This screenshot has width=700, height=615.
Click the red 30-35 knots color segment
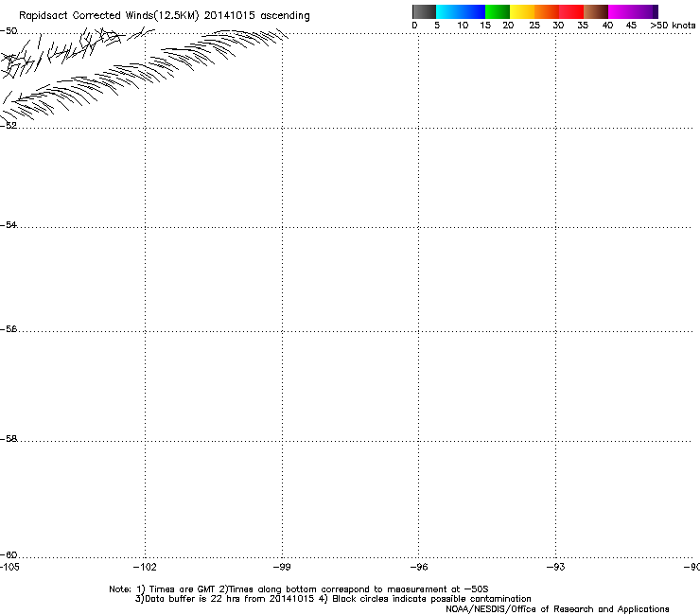(x=571, y=11)
